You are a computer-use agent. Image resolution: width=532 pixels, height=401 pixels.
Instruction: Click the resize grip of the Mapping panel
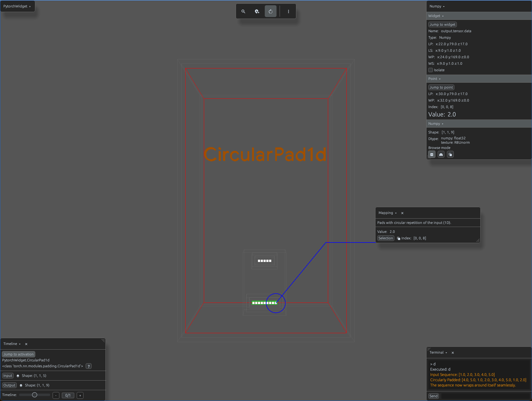click(478, 240)
